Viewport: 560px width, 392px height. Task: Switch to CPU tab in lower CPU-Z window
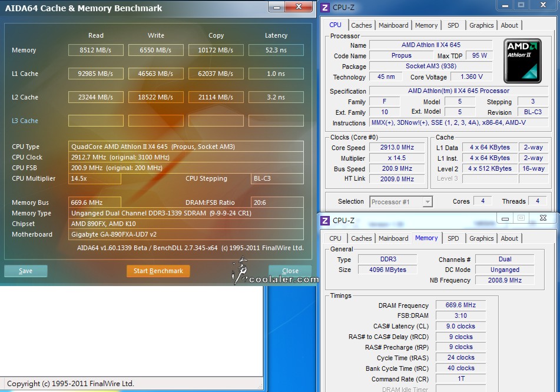coord(336,238)
